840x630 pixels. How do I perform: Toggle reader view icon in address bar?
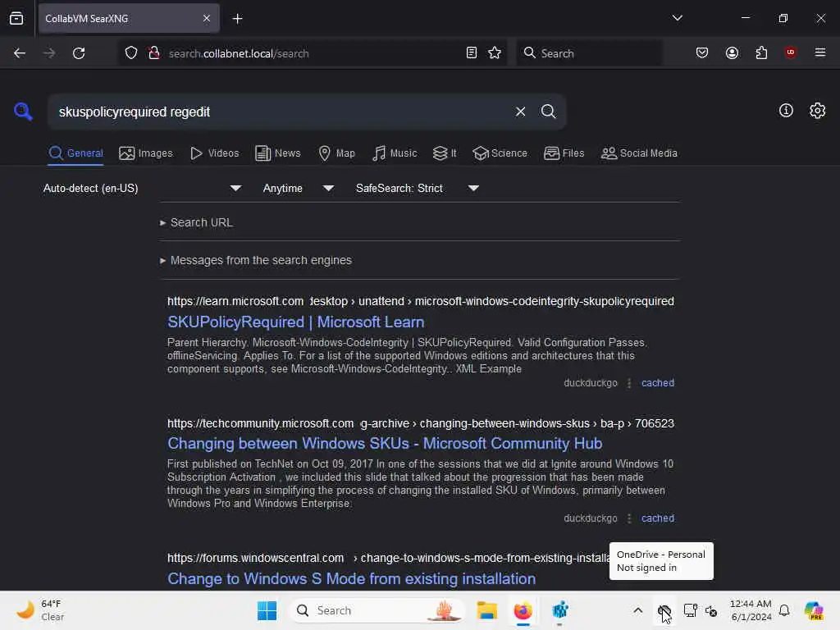point(472,52)
